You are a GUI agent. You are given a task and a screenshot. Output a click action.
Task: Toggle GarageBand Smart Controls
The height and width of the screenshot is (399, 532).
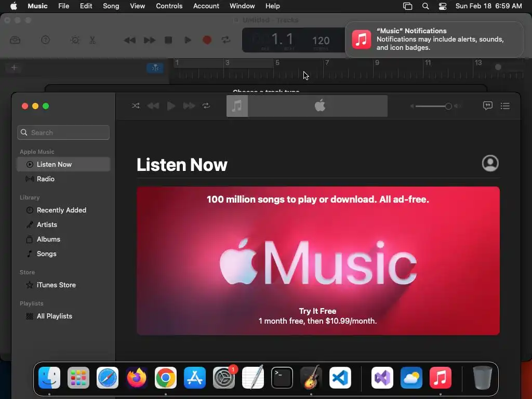[x=75, y=40]
